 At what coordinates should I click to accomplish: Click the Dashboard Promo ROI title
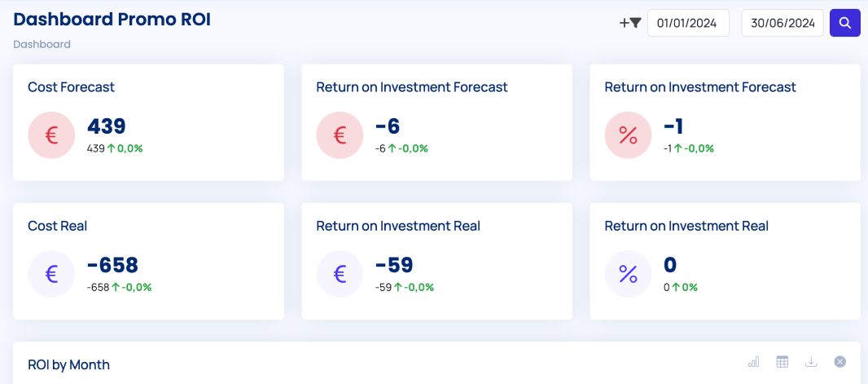click(x=112, y=20)
